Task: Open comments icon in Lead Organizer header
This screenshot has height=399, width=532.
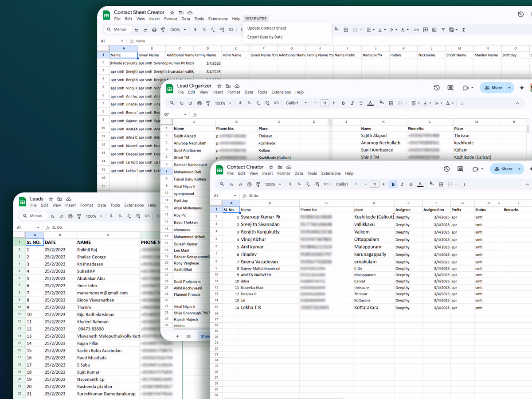Action: (450, 88)
